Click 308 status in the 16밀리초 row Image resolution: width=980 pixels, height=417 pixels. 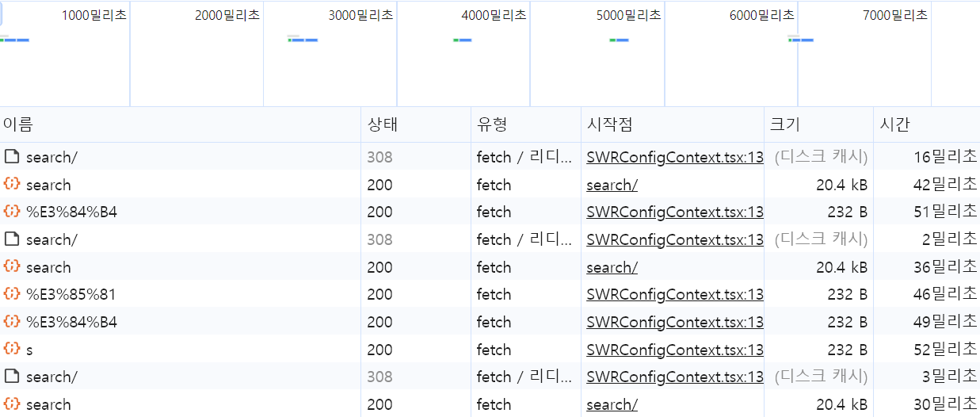tap(379, 157)
